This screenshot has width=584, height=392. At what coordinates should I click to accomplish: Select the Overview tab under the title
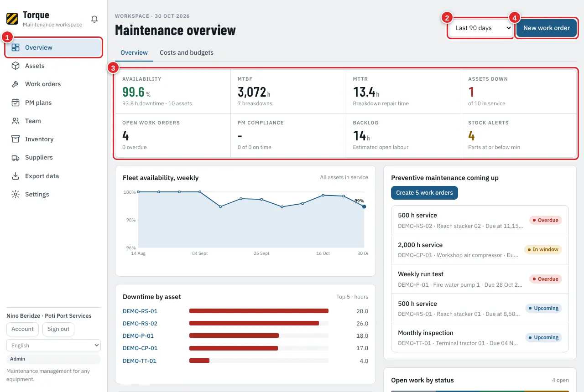pos(134,52)
